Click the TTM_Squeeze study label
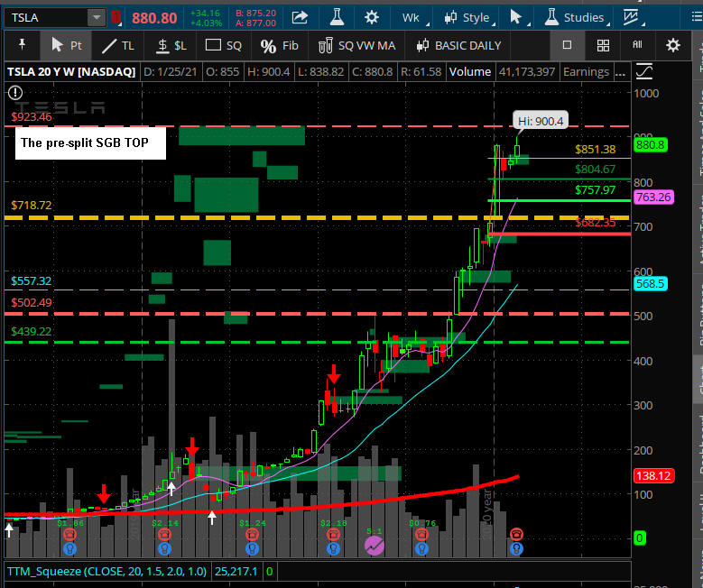The height and width of the screenshot is (588, 703). pos(106,572)
